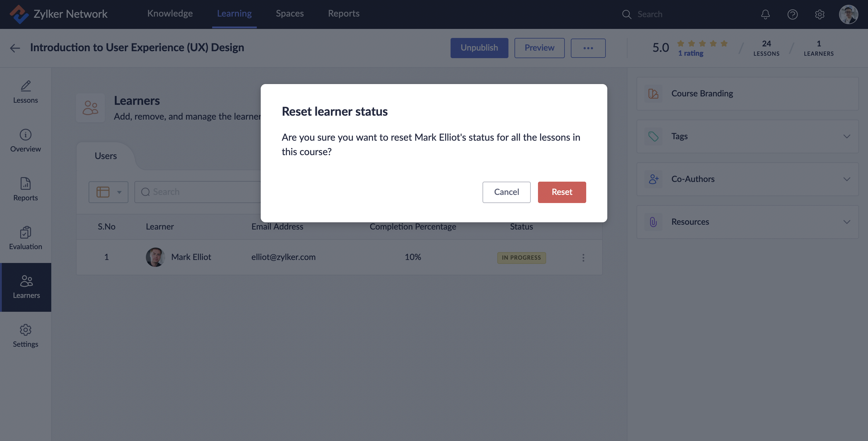Click the Completion Percentage column header
This screenshot has height=441, width=868.
tap(413, 227)
